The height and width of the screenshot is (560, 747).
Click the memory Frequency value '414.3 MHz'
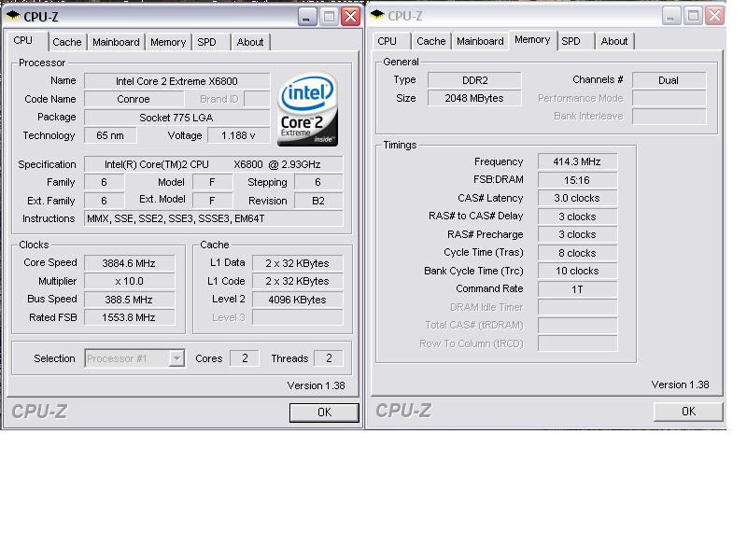pos(577,161)
